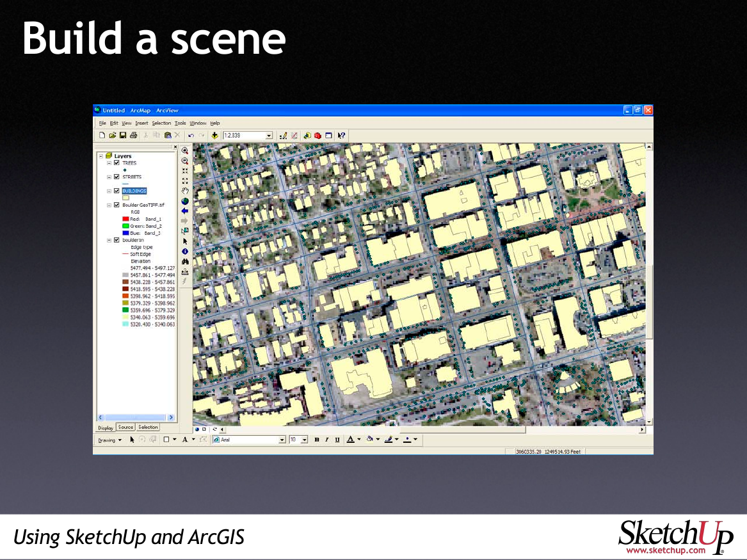
Task: Toggle the bouldertin layer checkbox
Action: click(116, 240)
